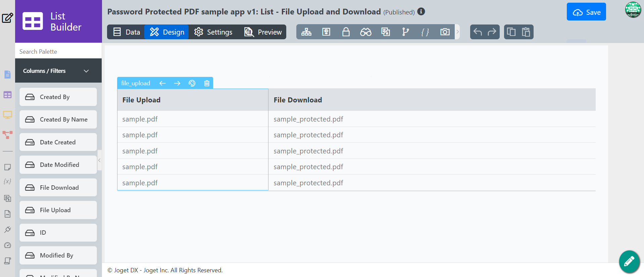Image resolution: width=644 pixels, height=277 pixels.
Task: Click the undo arrow icon
Action: click(478, 32)
